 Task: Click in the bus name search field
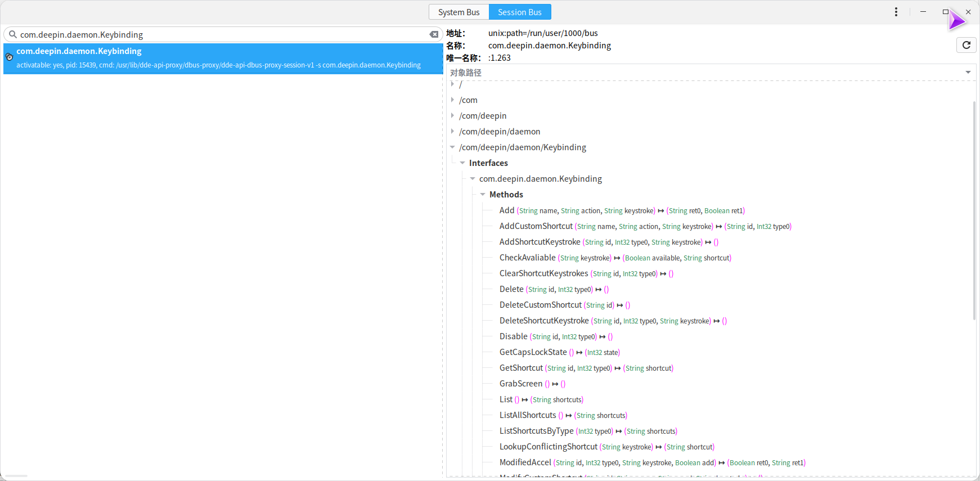point(223,34)
